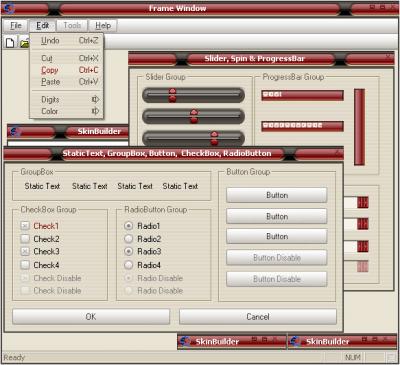The image size is (400, 365).
Task: Open the Help menu
Action: 103,26
